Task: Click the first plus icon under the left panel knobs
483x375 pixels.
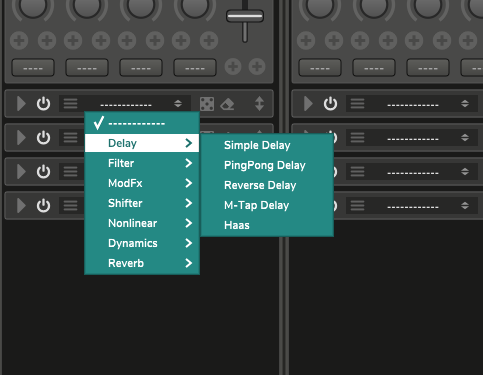Action: (19, 41)
